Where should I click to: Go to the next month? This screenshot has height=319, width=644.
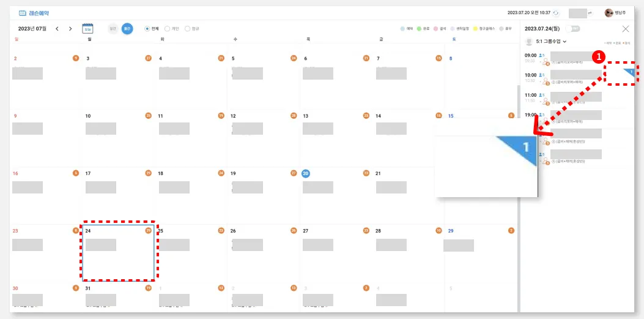coord(70,29)
